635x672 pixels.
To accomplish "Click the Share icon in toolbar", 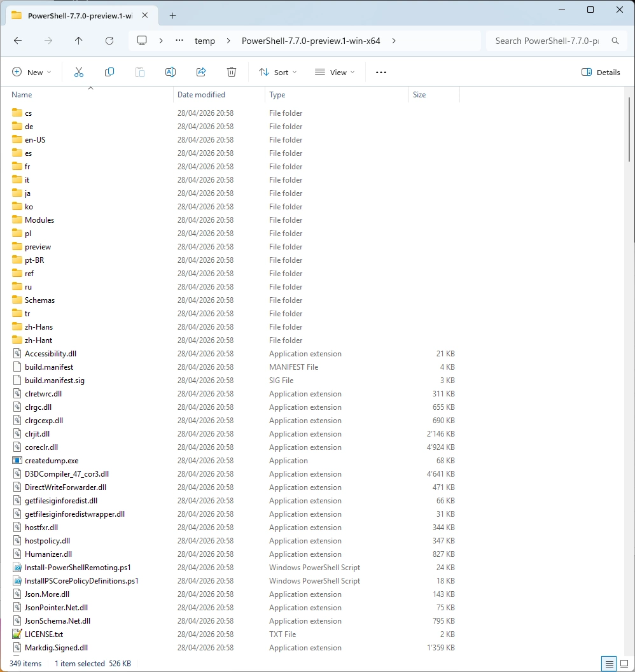I will pos(201,73).
